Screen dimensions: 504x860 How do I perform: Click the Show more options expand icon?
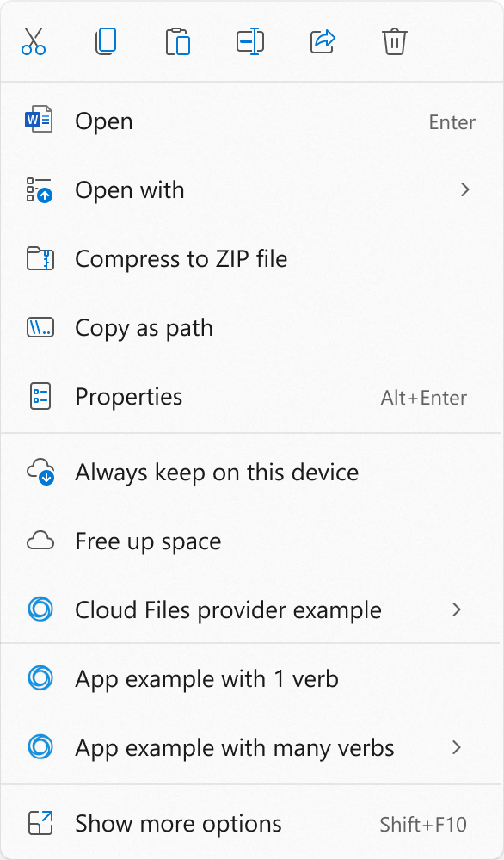click(x=40, y=823)
